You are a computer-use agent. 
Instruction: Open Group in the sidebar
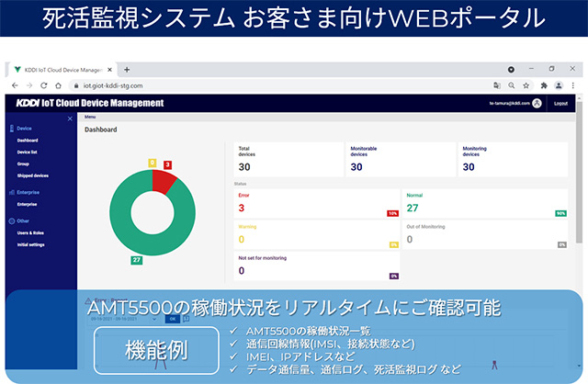click(x=23, y=164)
